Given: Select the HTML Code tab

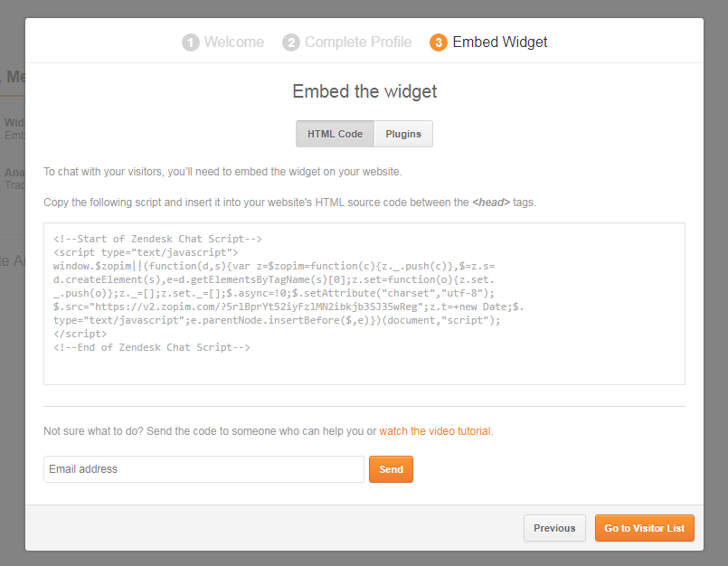Looking at the screenshot, I should click(335, 133).
